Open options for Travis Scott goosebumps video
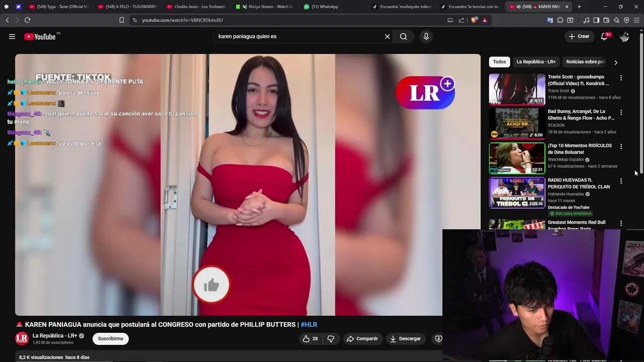 tap(621, 78)
